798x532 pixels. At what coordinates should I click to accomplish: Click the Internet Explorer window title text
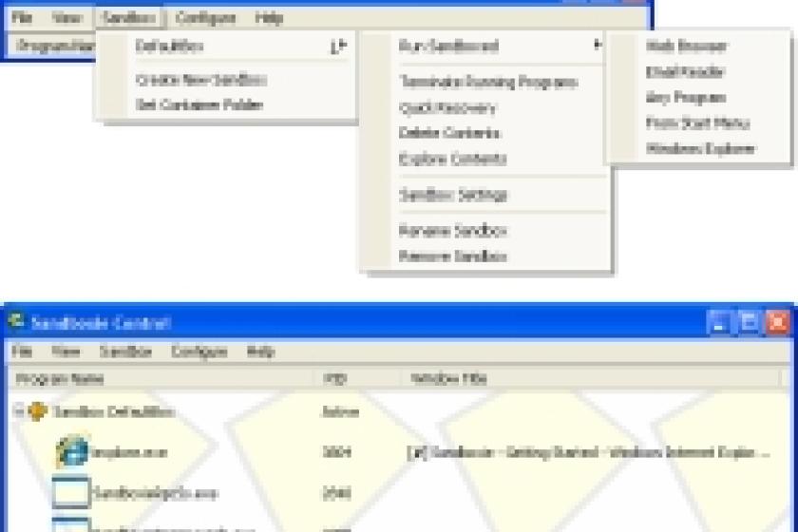[589, 452]
